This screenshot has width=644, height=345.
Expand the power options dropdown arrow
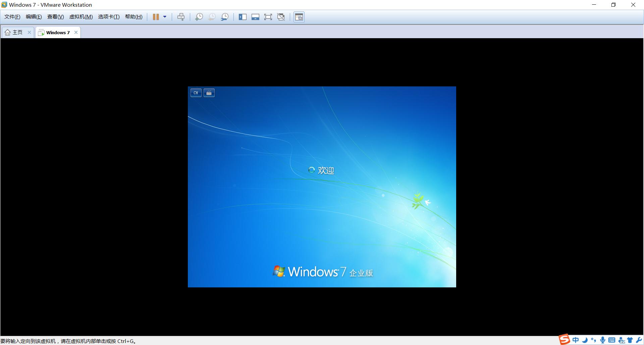(165, 17)
